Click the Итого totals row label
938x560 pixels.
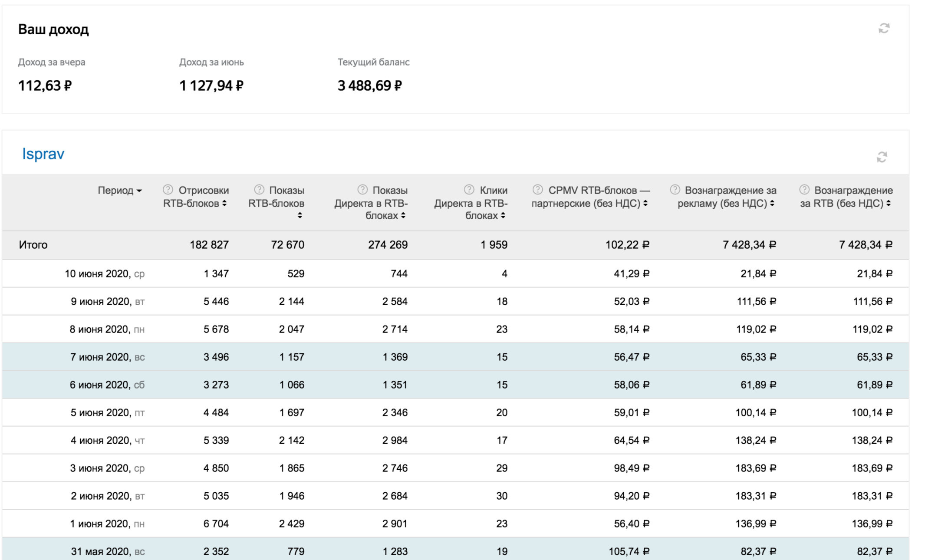pyautogui.click(x=33, y=245)
